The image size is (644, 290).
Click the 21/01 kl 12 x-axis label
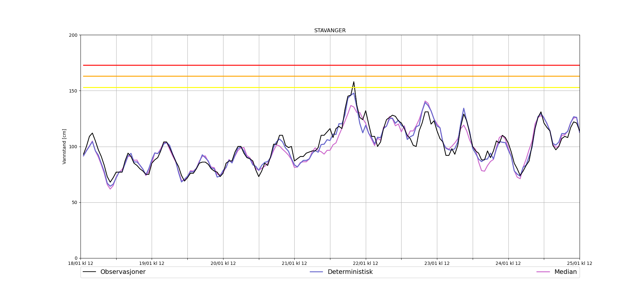294,264
